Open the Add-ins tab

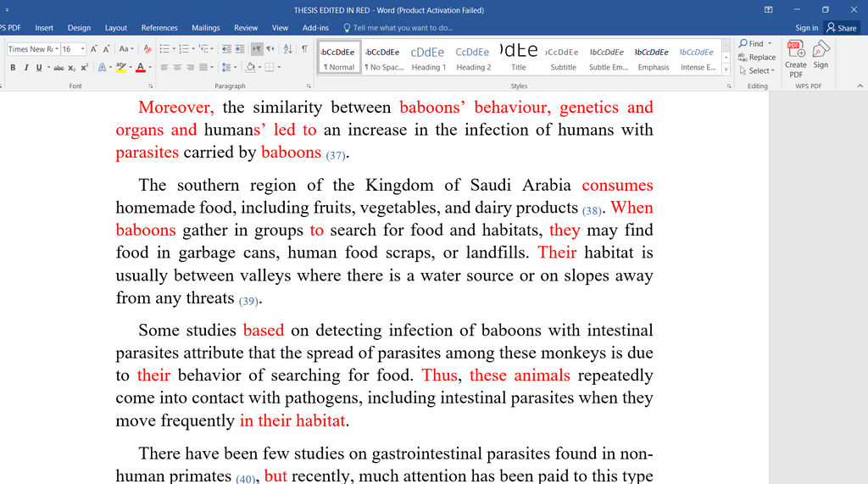[x=315, y=28]
